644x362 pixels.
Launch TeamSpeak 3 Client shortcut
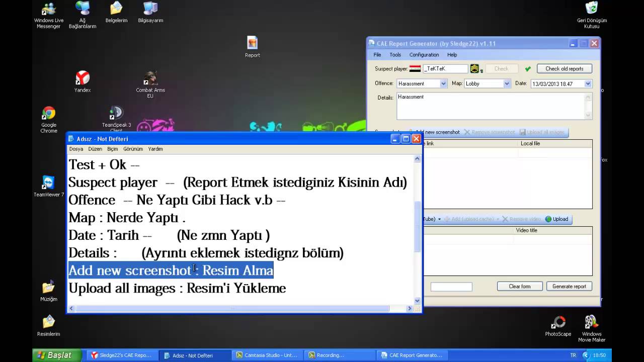116,119
